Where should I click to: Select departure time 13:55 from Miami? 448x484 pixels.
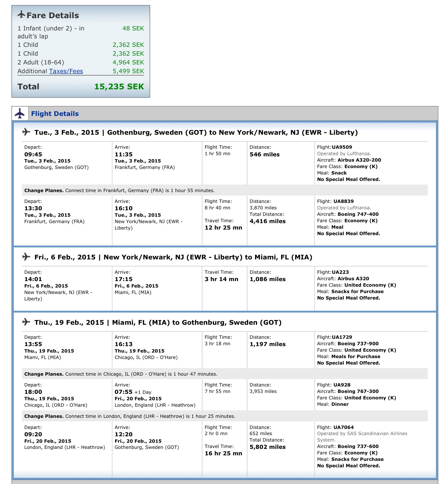click(33, 344)
